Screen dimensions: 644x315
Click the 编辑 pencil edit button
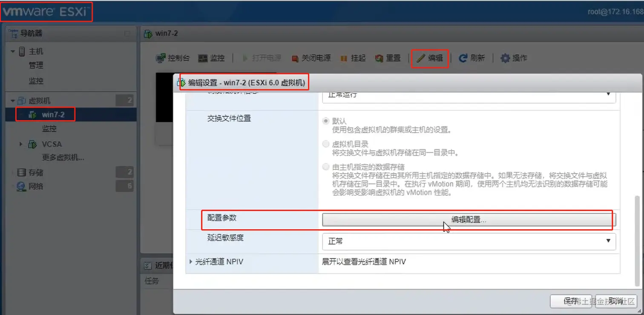click(430, 58)
